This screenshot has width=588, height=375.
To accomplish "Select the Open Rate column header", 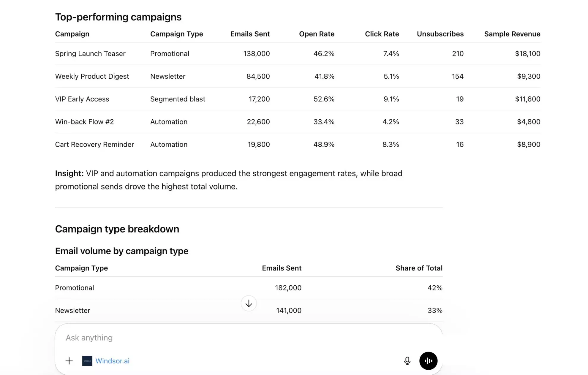I will point(317,34).
